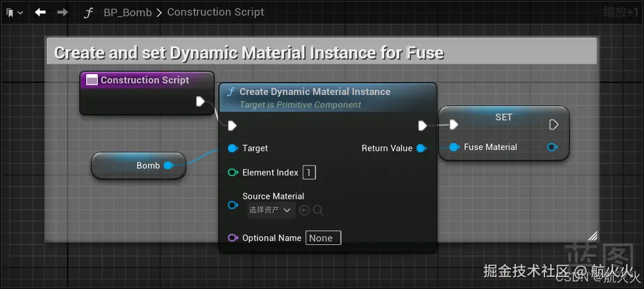Screen dimensions: 644x289
Task: Click the Element Index input pin
Action: [233, 172]
